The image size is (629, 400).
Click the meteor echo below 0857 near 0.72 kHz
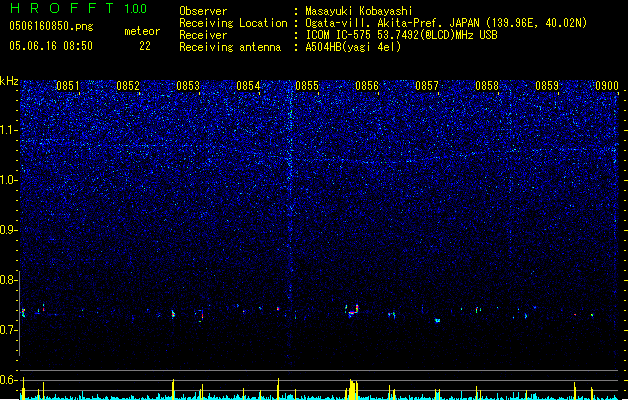[x=437, y=320]
